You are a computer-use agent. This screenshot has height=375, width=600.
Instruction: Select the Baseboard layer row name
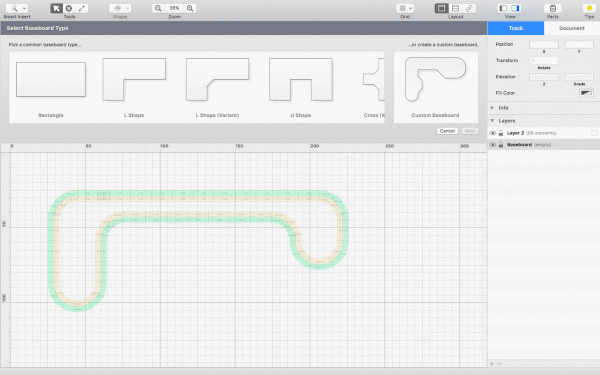point(519,145)
